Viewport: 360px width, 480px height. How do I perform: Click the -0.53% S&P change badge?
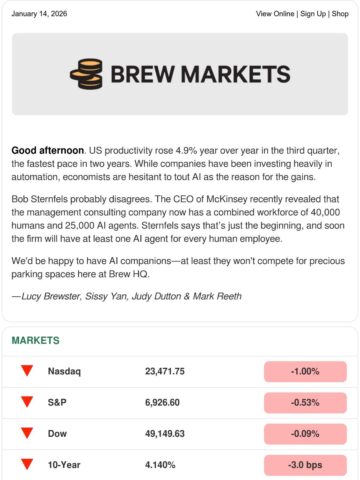tap(305, 403)
